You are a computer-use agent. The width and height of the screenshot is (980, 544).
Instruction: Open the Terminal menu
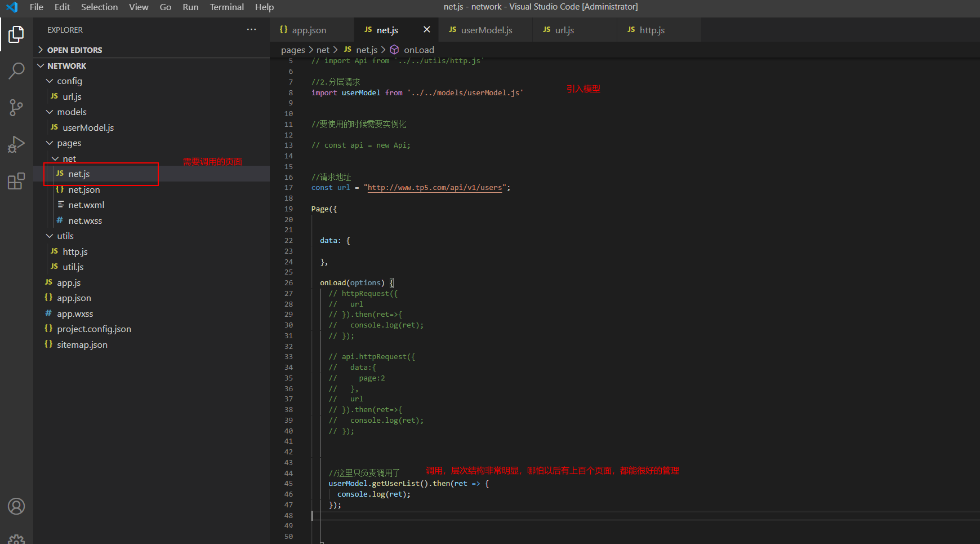pos(227,7)
